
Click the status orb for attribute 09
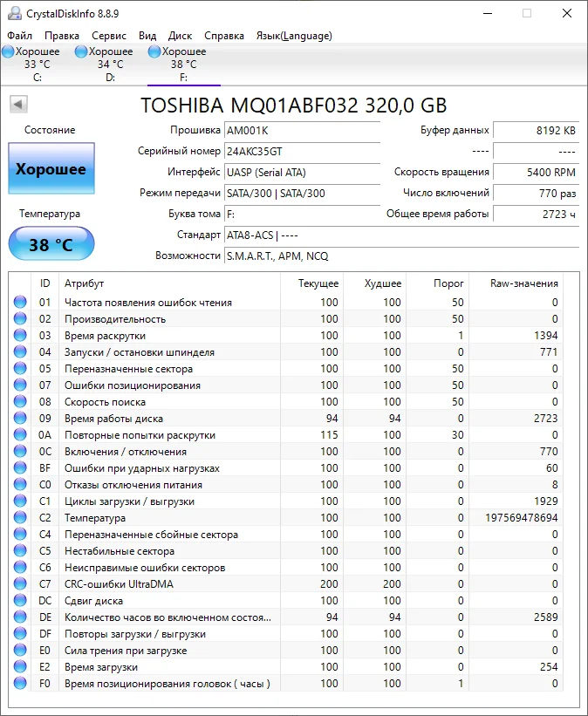(x=20, y=418)
